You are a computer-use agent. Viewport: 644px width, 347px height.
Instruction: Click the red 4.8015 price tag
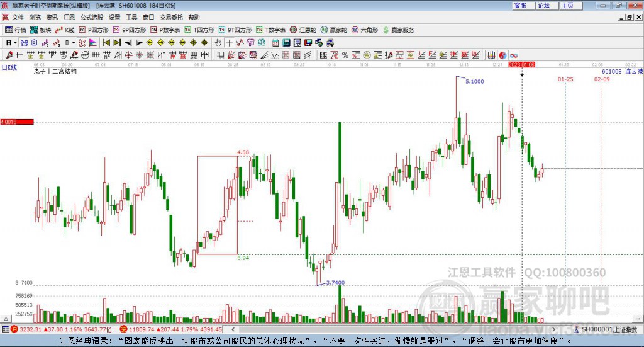pyautogui.click(x=17, y=122)
